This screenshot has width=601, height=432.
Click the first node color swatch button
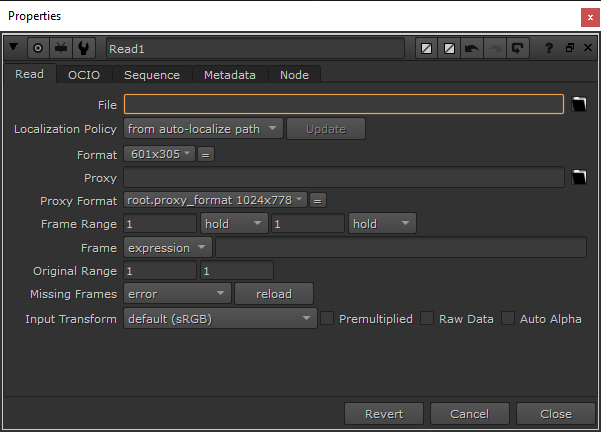[x=427, y=48]
